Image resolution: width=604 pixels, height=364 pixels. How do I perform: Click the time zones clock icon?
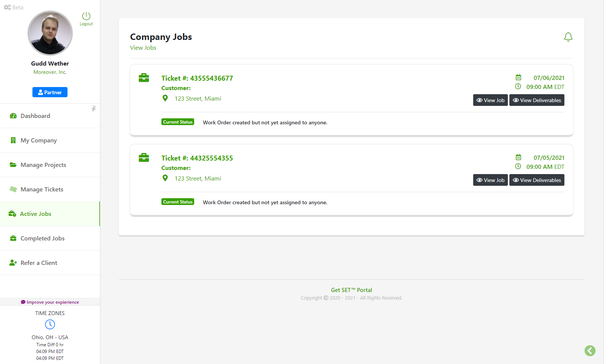50,324
